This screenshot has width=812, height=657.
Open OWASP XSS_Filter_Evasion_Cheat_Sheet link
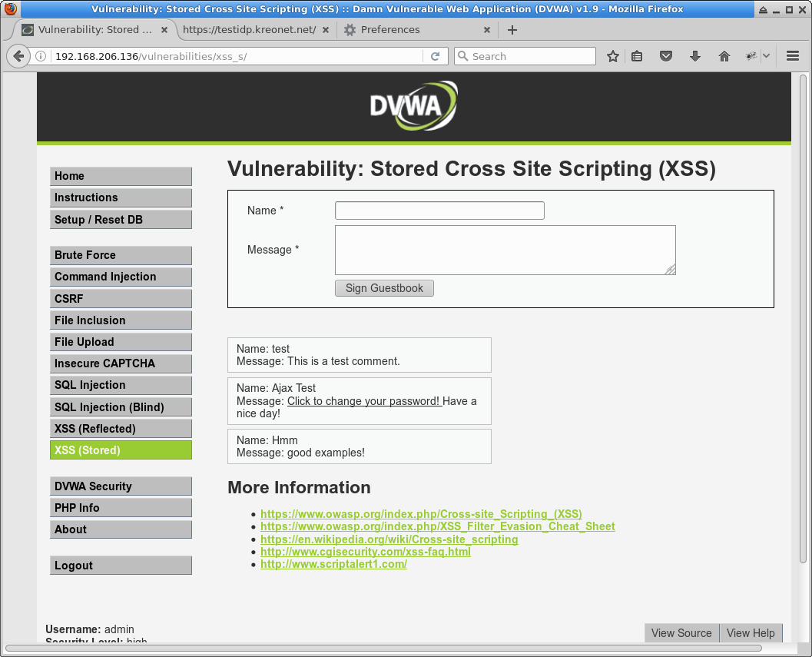coord(438,526)
